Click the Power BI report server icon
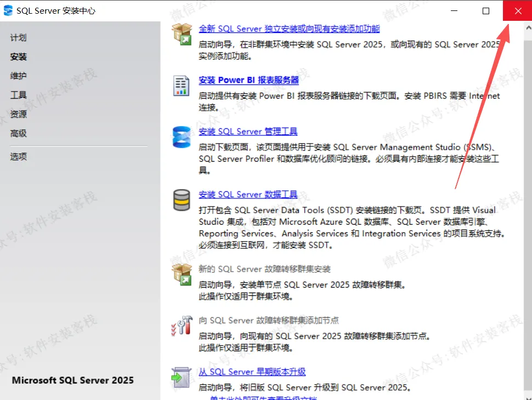Image resolution: width=532 pixels, height=400 pixels. coord(182,85)
